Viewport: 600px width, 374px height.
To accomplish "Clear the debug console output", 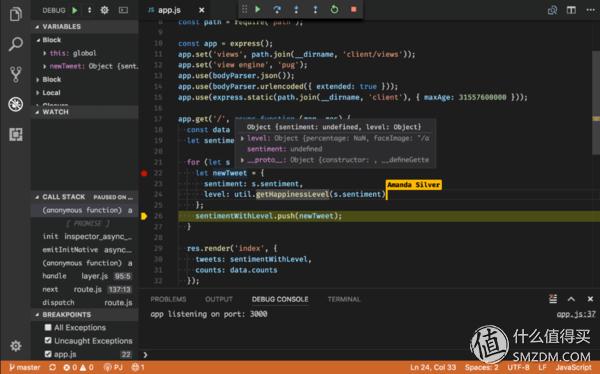I will click(553, 299).
